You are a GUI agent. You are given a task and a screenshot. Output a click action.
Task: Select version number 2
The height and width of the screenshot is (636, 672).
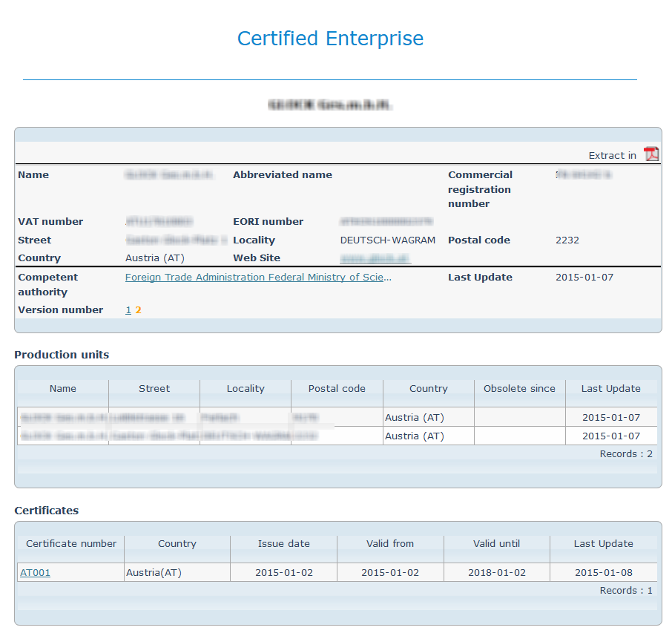pos(138,309)
